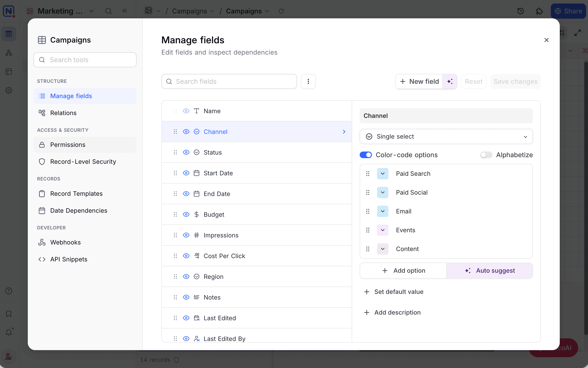Click the refresh icon next to Campaigns
Viewport: 588px width, 368px height.
[x=281, y=11]
